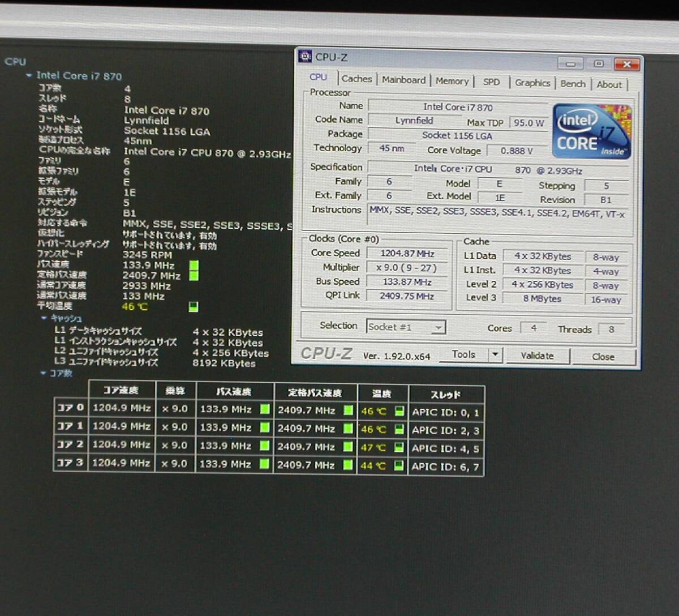The width and height of the screenshot is (679, 616).
Task: Click the Validate button
Action: coord(537,356)
